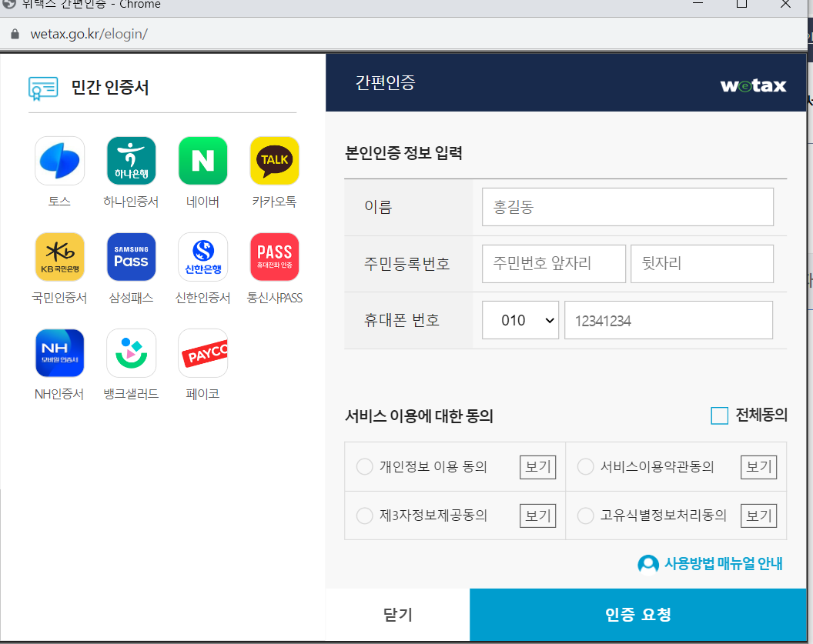Select the PAYCO (페이코) icon
This screenshot has width=813, height=644.
click(202, 353)
